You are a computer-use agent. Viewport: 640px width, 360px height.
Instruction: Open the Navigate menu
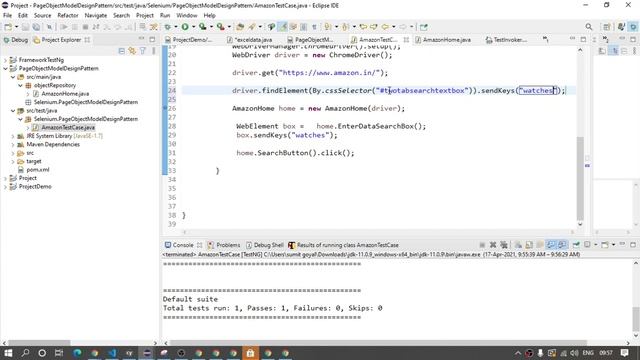pos(96,16)
